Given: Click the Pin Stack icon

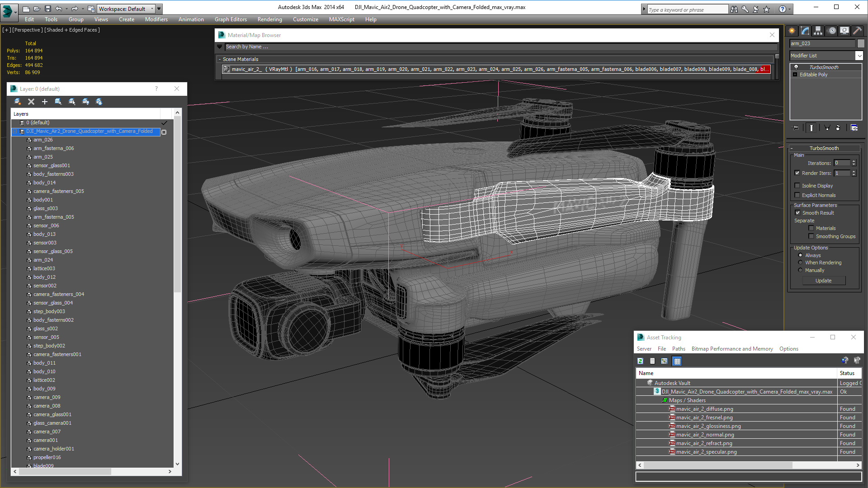Looking at the screenshot, I should [796, 128].
